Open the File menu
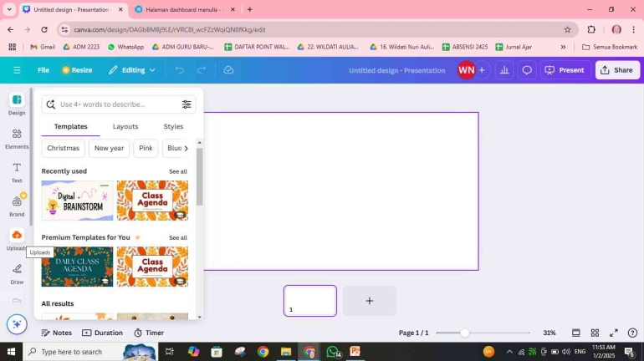The width and height of the screenshot is (644, 361). [43, 70]
